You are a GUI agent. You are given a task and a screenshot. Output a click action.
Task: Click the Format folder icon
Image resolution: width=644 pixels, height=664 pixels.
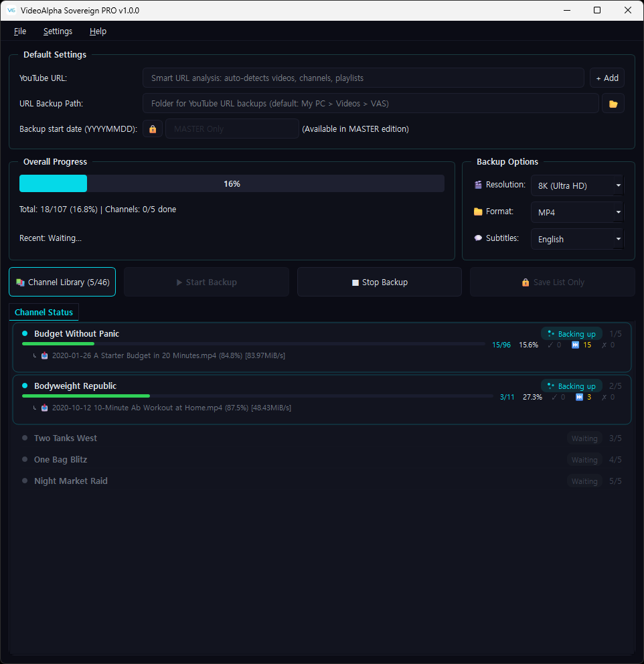(478, 212)
